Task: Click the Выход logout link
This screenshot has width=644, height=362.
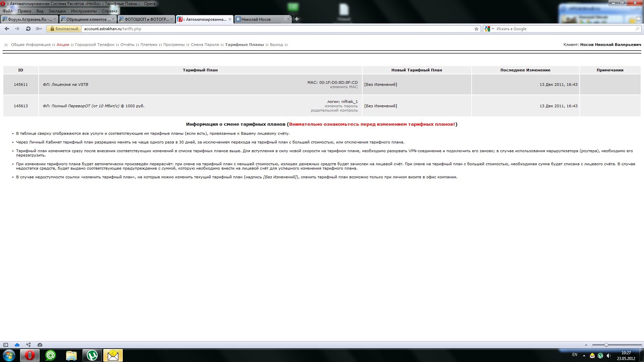Action: pos(276,45)
